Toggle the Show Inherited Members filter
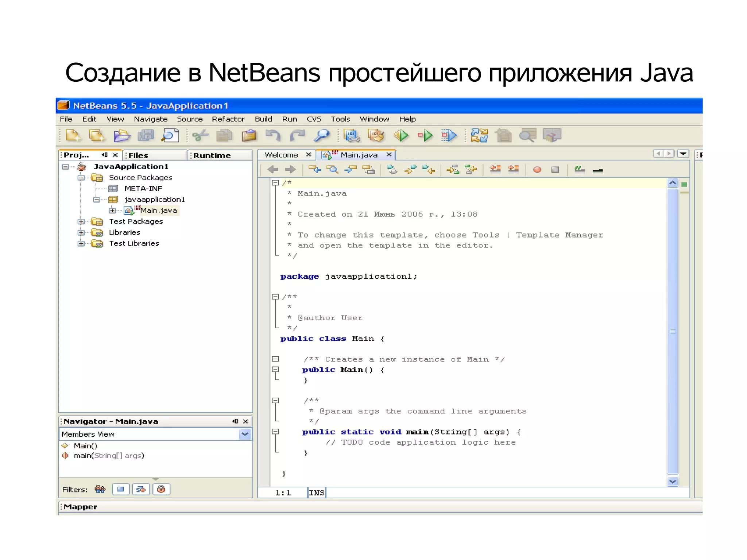 pos(100,489)
